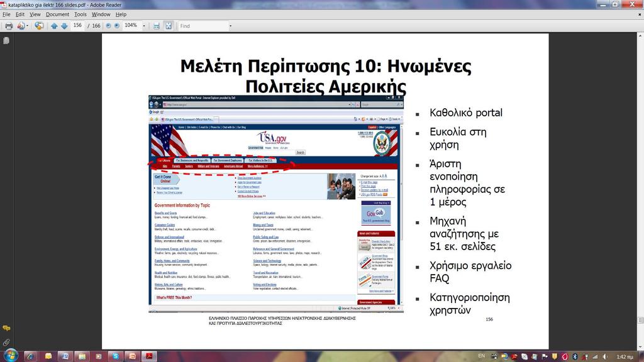Viewport: 644px width, 362px height.
Task: Open the Help menu
Action: pos(121,14)
